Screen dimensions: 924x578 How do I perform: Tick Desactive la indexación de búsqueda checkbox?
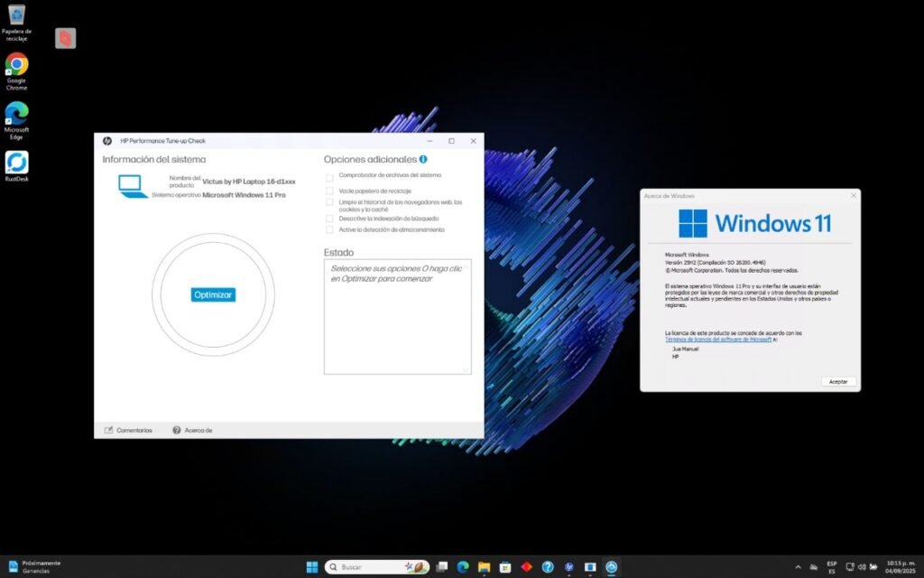click(x=329, y=219)
